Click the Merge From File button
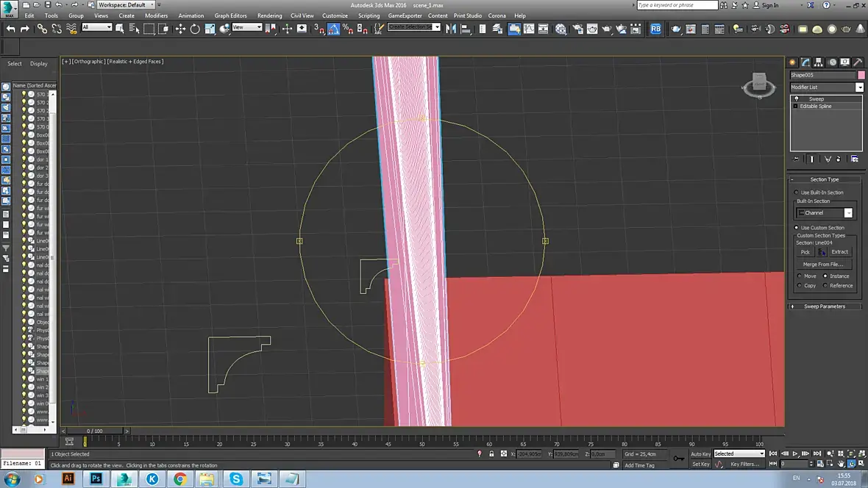The height and width of the screenshot is (488, 868). tap(822, 264)
